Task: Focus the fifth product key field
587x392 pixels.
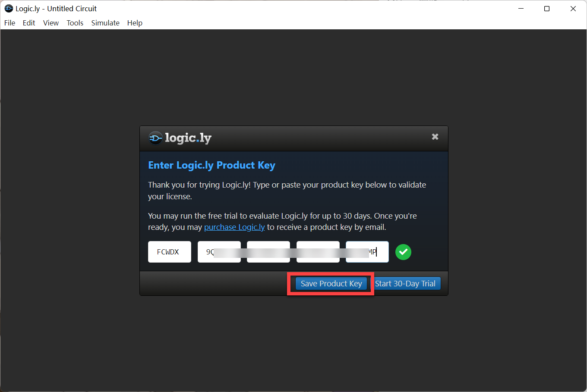Action: click(x=367, y=252)
